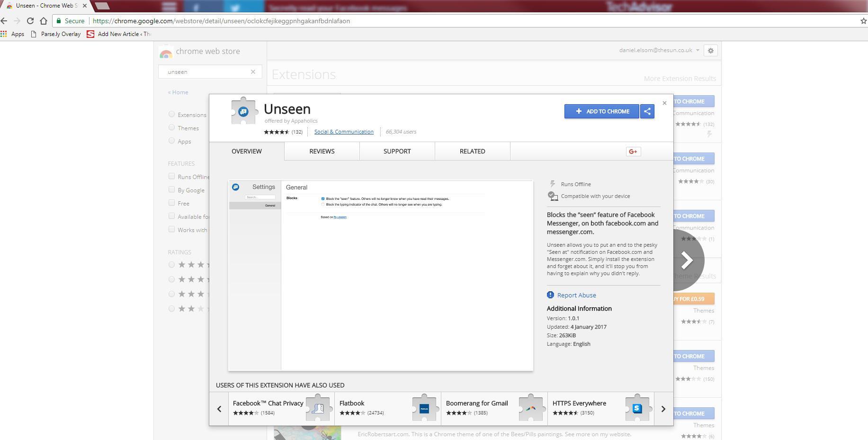Check the Free filter checkbox

pos(171,202)
